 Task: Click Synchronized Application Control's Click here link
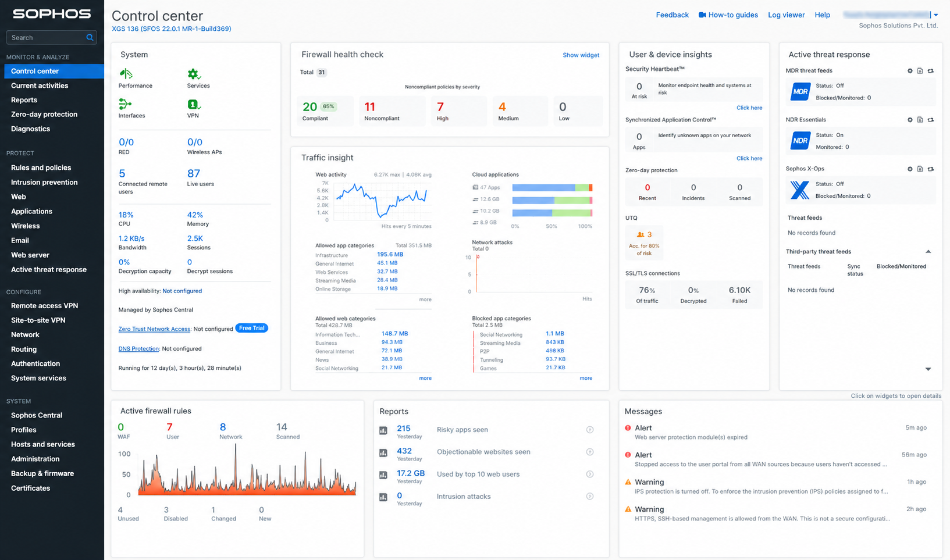pos(749,158)
